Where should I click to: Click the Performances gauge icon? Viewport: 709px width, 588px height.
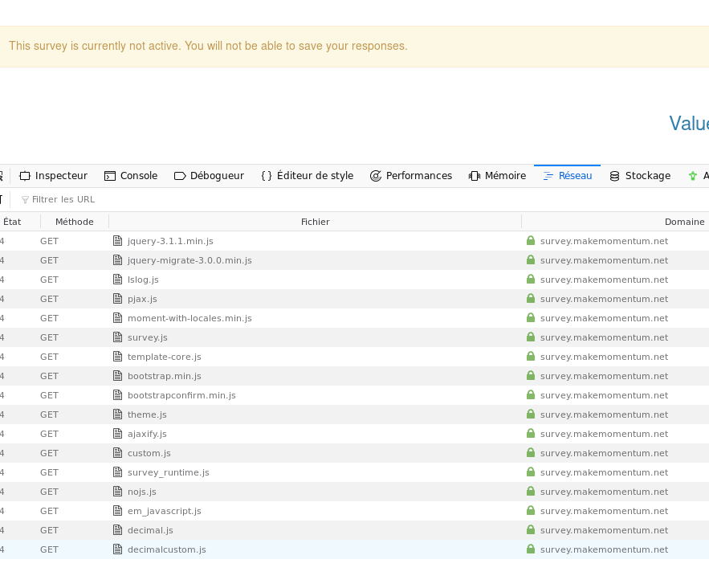(375, 176)
